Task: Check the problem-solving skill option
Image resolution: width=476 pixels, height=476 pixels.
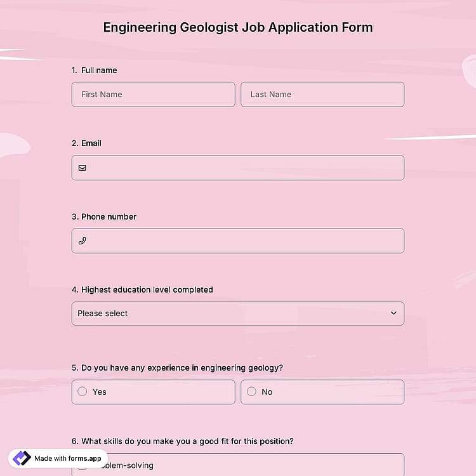Action: 238,465
